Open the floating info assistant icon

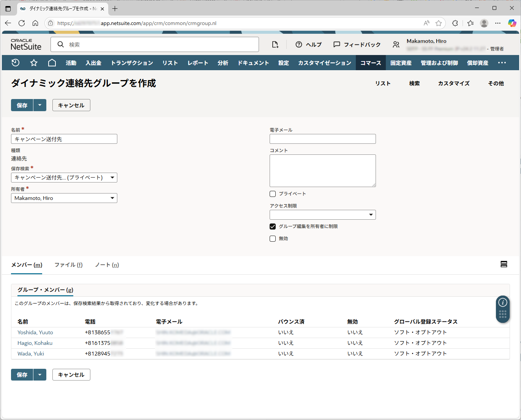tap(503, 302)
